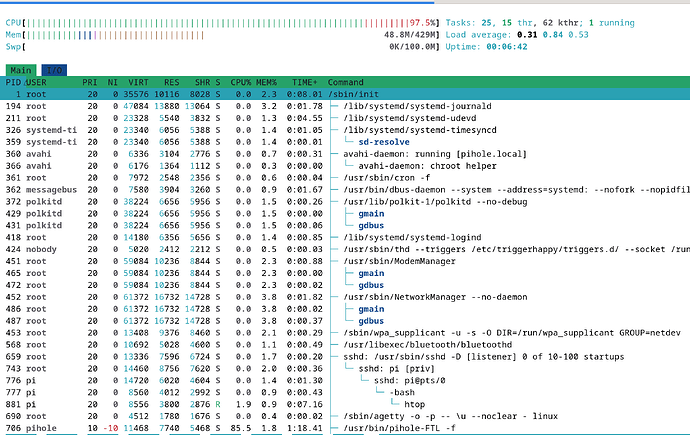The width and height of the screenshot is (690, 435).
Task: Click the Swp meter
Action: point(222,47)
